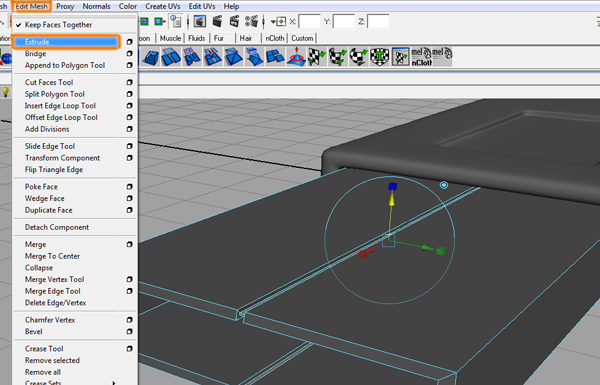Open Merge option box

point(129,244)
